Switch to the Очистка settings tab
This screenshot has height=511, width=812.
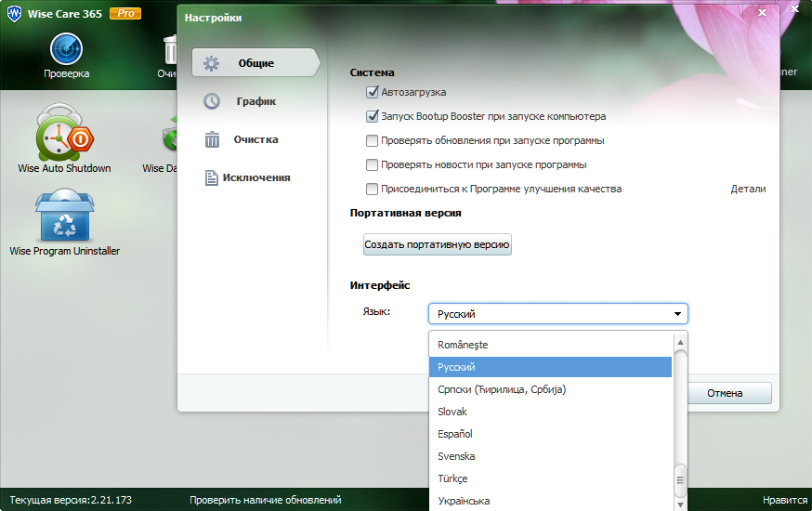255,139
